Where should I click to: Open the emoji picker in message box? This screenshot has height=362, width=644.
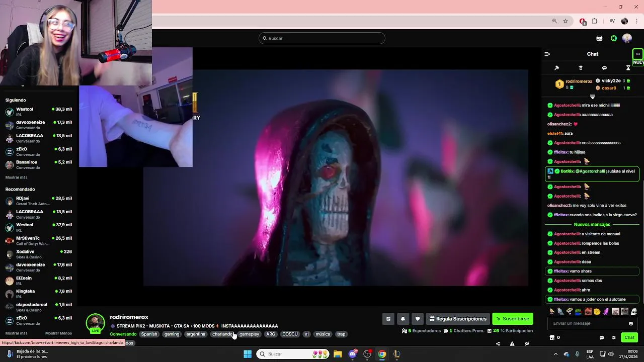pyautogui.click(x=631, y=324)
